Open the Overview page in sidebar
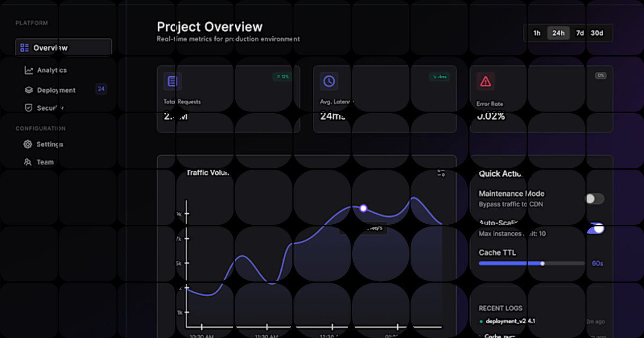 [x=64, y=48]
